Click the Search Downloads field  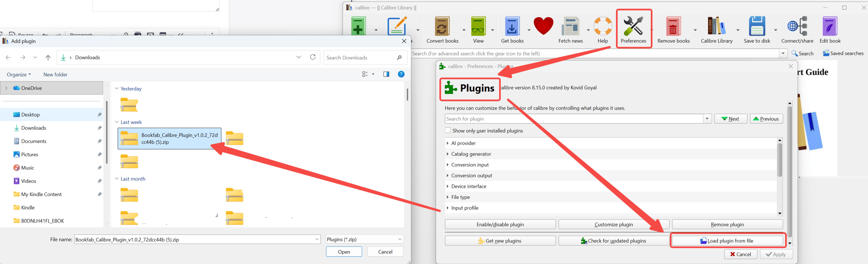tap(365, 57)
